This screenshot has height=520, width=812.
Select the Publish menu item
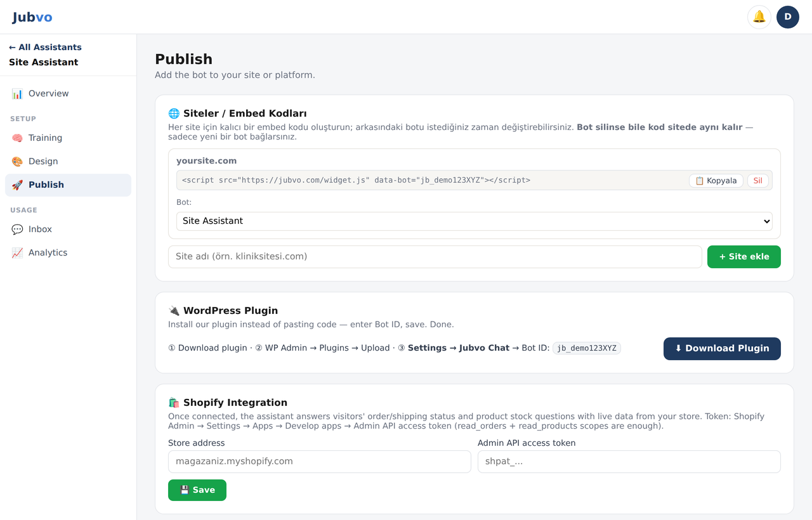tap(68, 185)
